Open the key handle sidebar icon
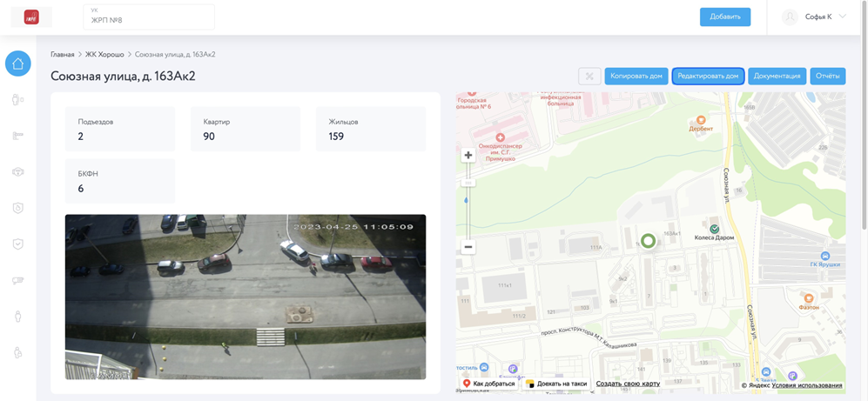This screenshot has height=401, width=868. [17, 136]
